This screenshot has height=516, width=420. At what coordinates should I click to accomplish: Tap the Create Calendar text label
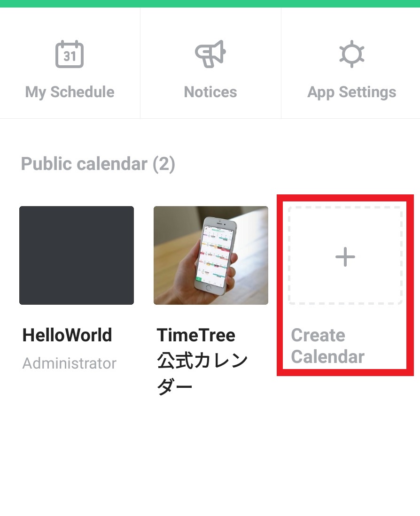coord(328,346)
